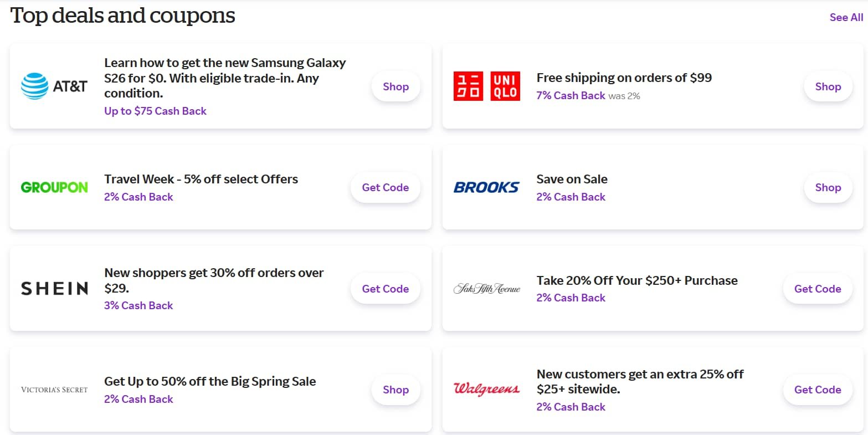868x435 pixels.
Task: Click Shop on the UNIQLO free shipping offer
Action: pos(828,86)
